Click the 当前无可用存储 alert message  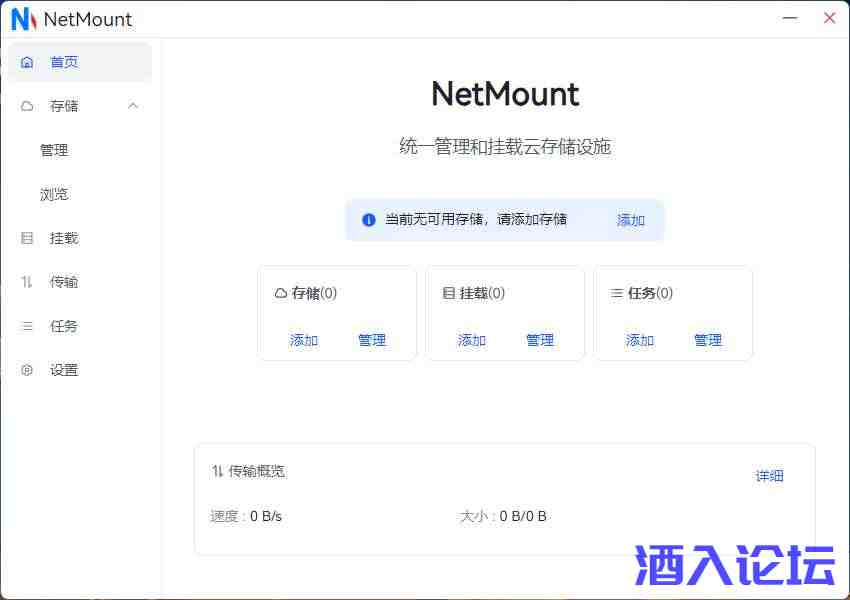click(x=476, y=220)
